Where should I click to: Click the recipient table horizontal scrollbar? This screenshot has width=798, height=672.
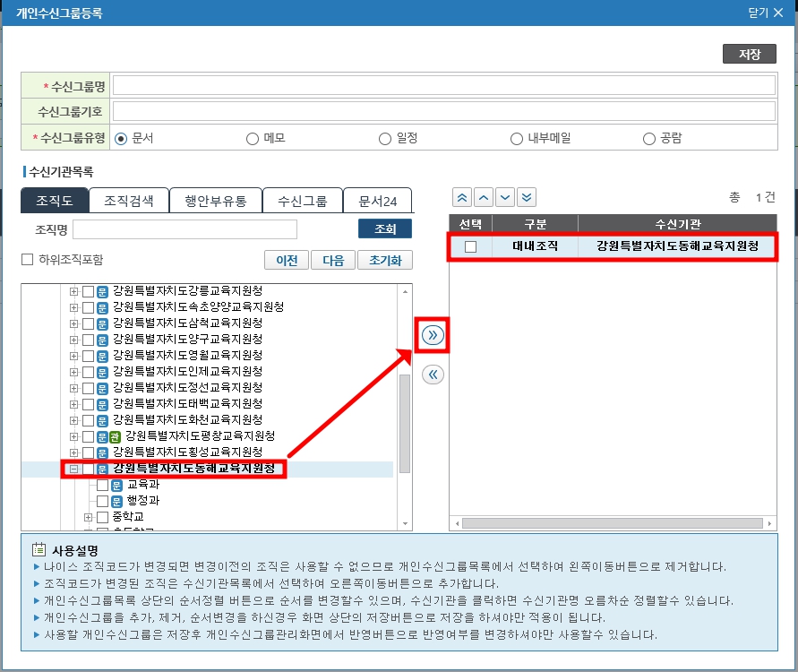(613, 523)
